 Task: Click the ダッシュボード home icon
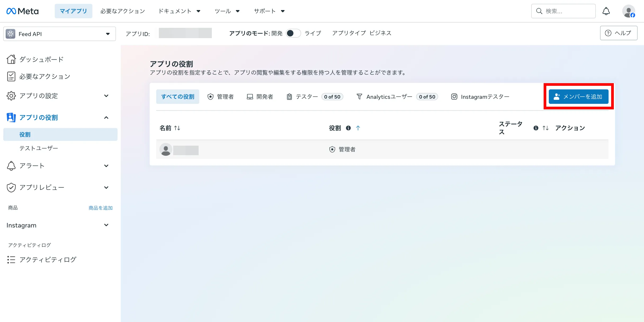point(11,59)
